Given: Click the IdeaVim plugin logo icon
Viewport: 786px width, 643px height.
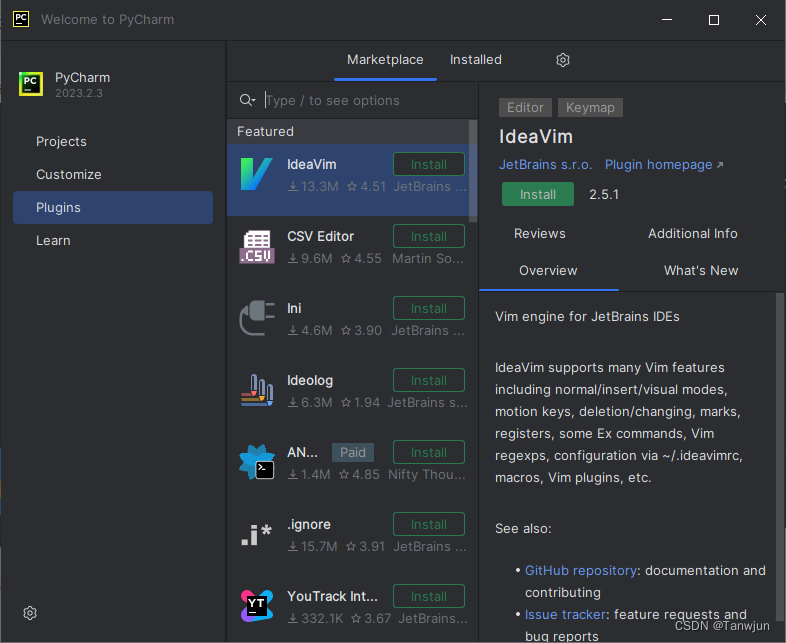Looking at the screenshot, I should click(257, 174).
